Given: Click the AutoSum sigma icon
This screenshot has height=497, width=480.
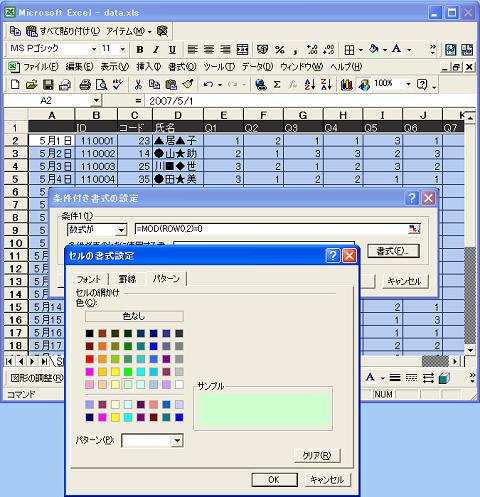Looking at the screenshot, I should (277, 84).
